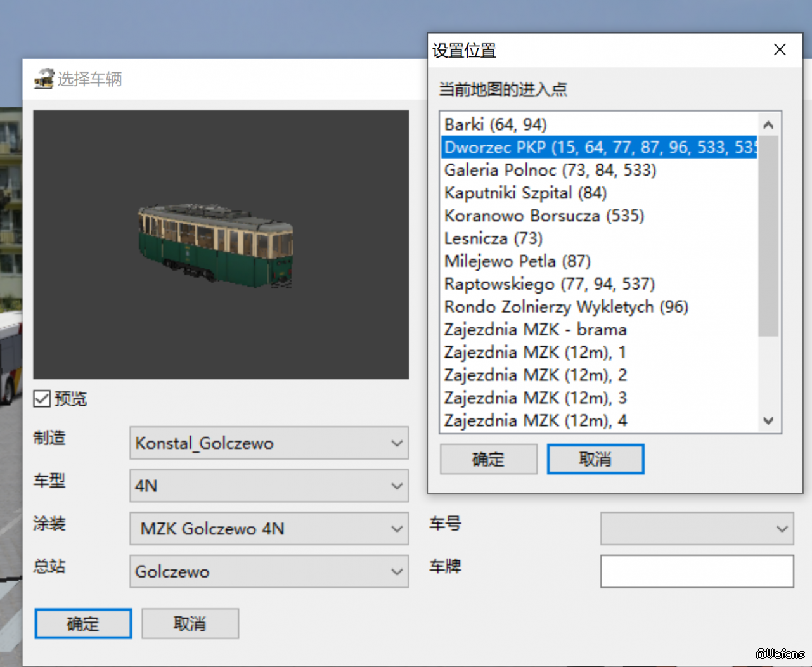Screen dimensions: 812x667
Task: Select Milejewo Petla (87) entry
Action: [x=600, y=261]
